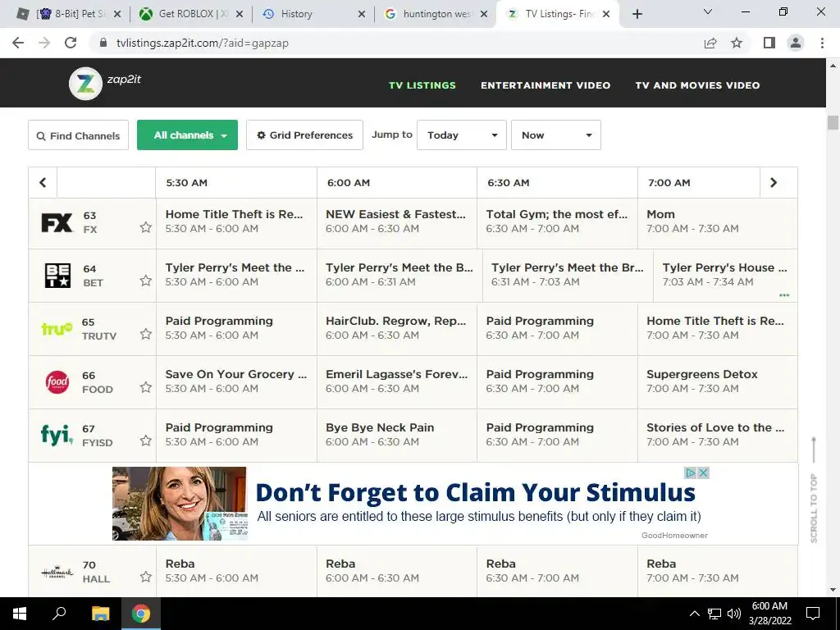Viewport: 840px width, 630px height.
Task: Open Supergreens Detox listing
Action: [x=717, y=381]
